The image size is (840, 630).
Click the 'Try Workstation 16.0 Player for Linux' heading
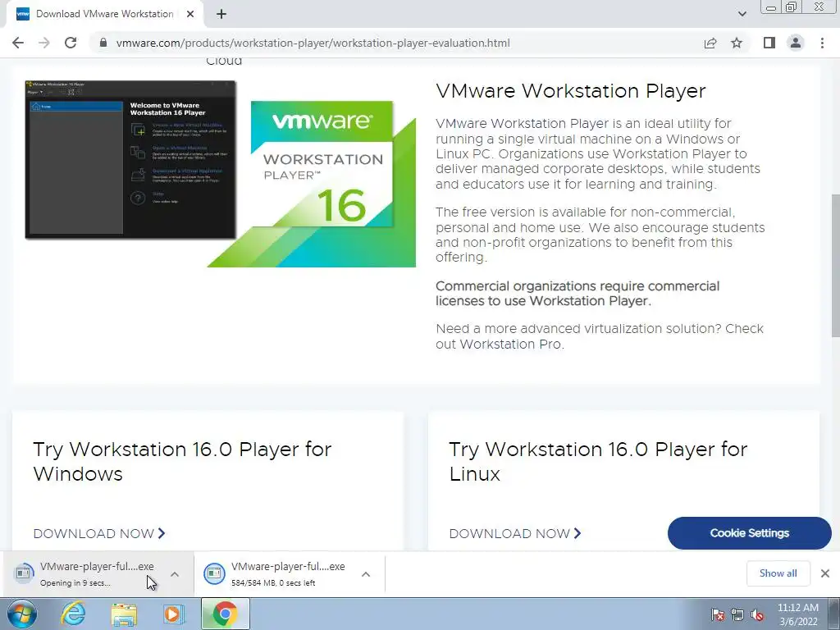[x=598, y=461]
